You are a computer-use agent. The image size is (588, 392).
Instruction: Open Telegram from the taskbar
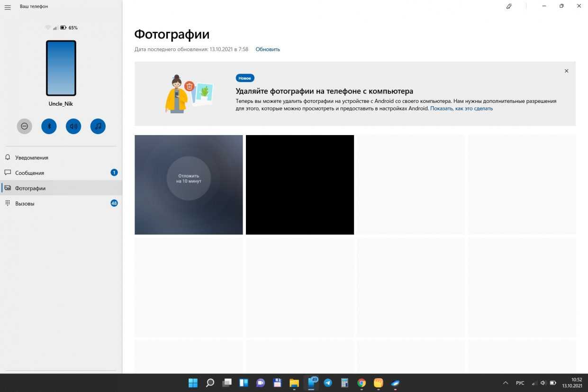tap(328, 383)
